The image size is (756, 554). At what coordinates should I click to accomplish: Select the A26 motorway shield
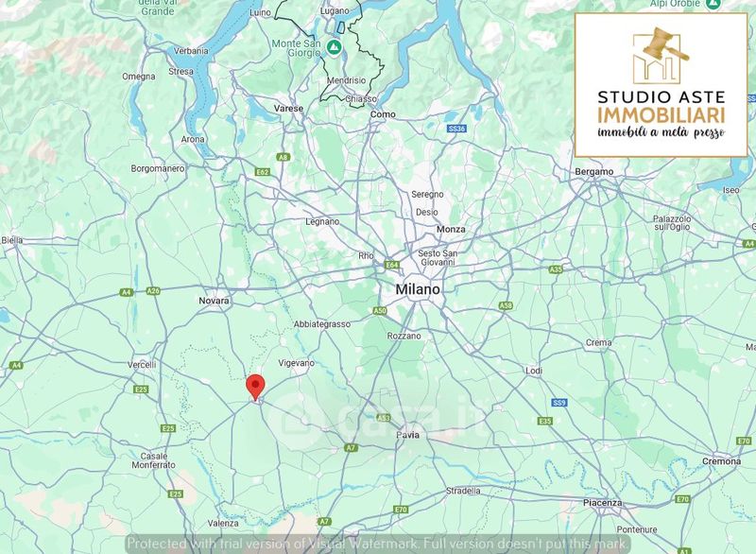coord(153,291)
